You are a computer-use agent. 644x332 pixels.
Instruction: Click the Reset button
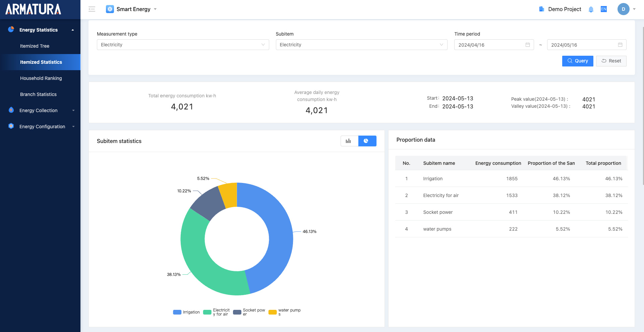611,61
